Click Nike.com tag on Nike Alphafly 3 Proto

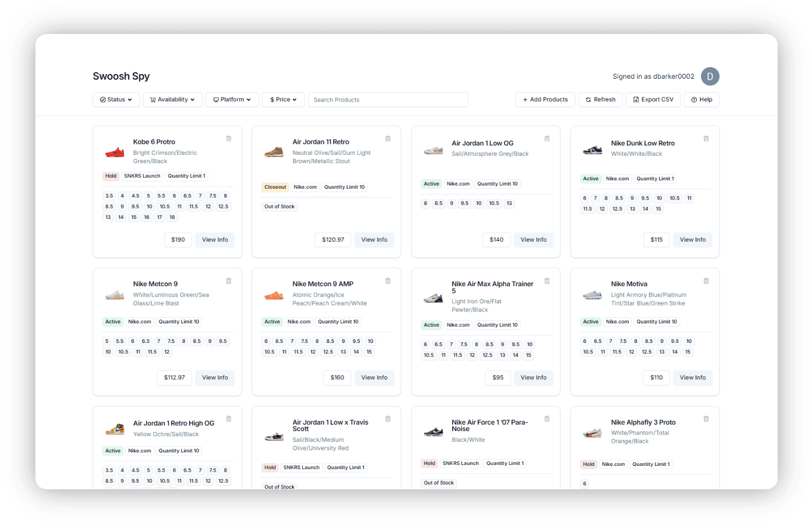click(x=614, y=464)
